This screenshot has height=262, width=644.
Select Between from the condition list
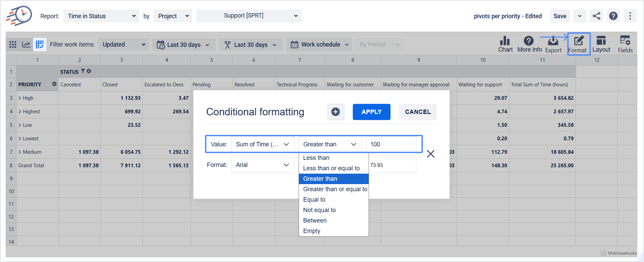(x=314, y=220)
